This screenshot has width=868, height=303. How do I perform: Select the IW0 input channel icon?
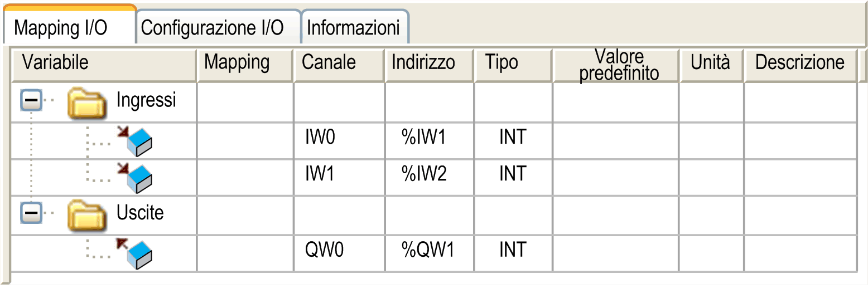pos(136,141)
